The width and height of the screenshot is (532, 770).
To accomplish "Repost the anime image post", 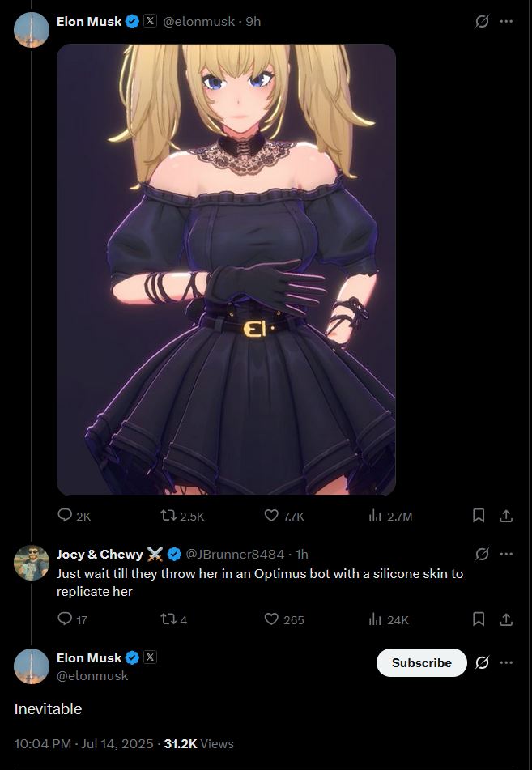I will [182, 516].
